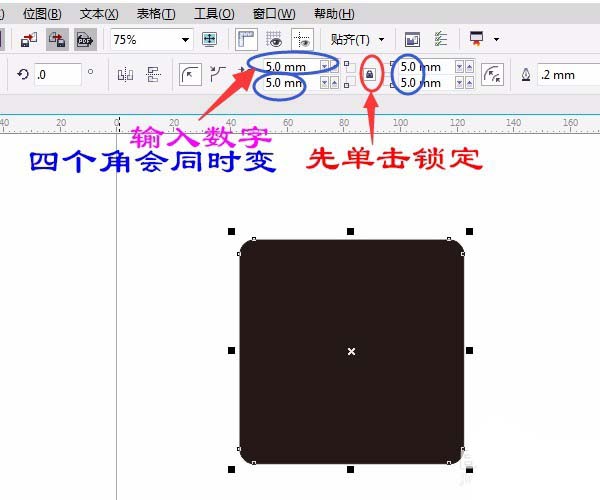
Task: Click the outline width field showing .2 mm
Action: tap(568, 75)
